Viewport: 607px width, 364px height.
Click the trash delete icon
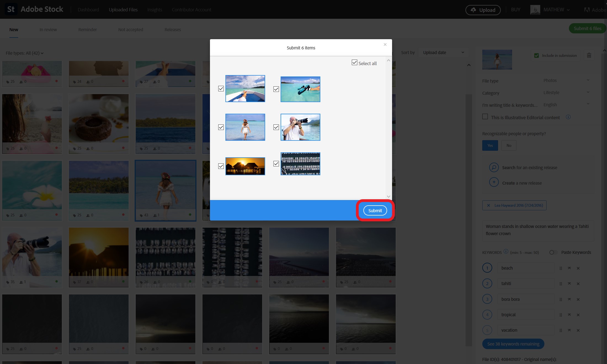tap(589, 55)
